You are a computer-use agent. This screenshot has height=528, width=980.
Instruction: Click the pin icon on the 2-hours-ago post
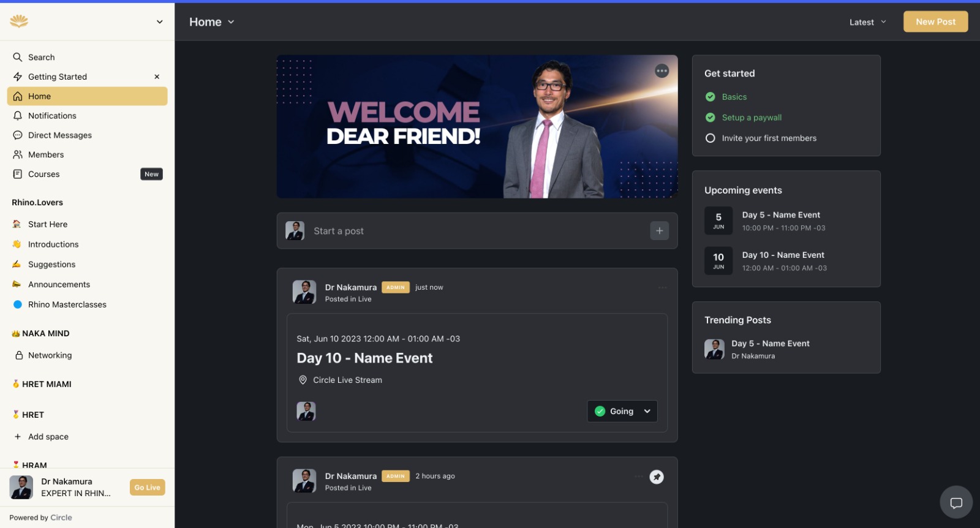[657, 477]
